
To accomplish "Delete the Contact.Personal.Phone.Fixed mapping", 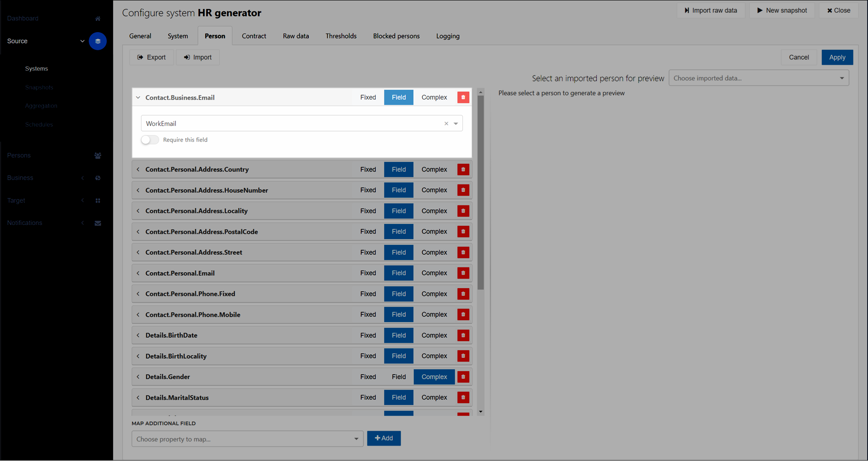I will point(463,294).
